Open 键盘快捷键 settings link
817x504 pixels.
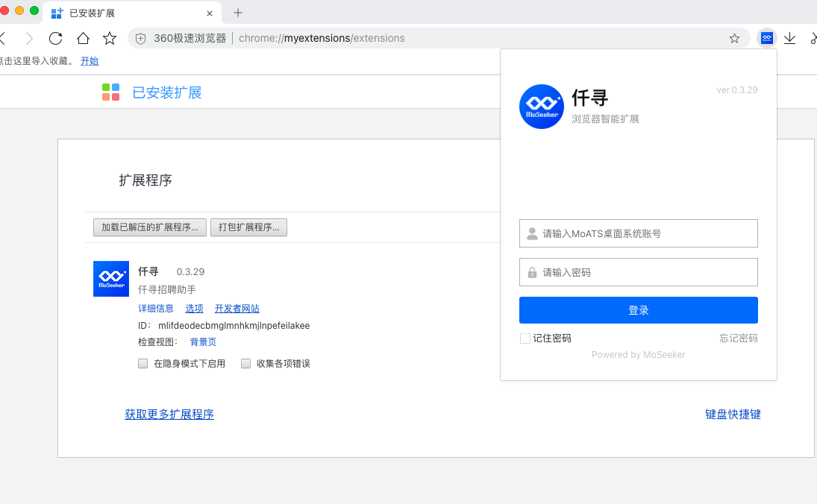(x=733, y=415)
